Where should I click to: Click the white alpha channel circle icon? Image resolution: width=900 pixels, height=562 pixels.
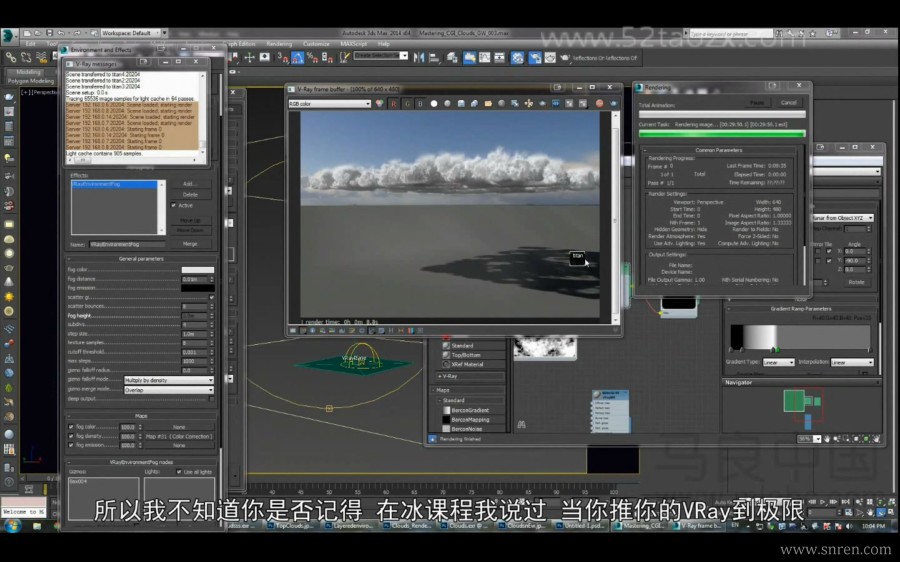point(434,103)
